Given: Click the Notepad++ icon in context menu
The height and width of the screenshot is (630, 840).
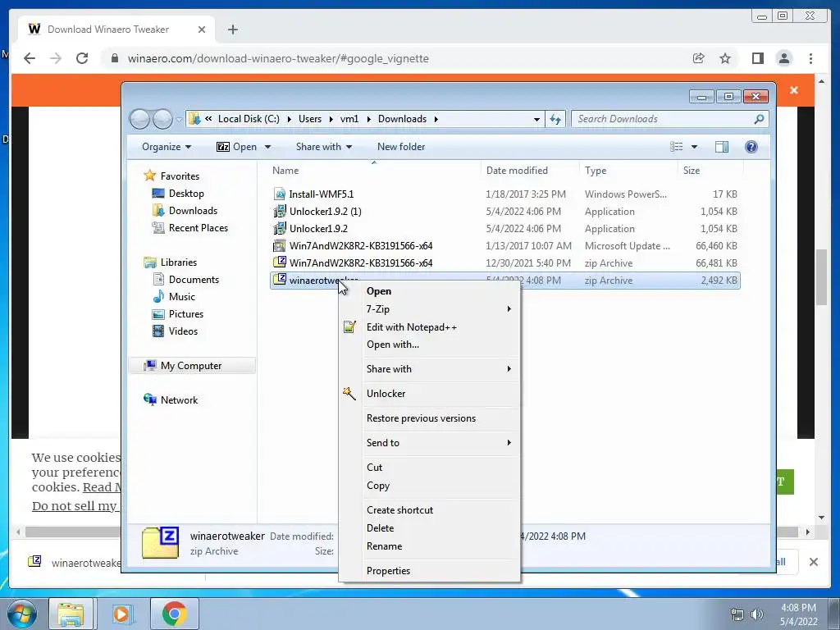Looking at the screenshot, I should click(349, 326).
